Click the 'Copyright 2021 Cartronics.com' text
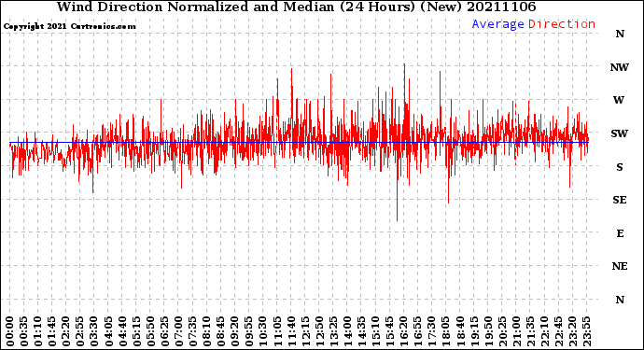This screenshot has height=350, width=644. [x=69, y=26]
